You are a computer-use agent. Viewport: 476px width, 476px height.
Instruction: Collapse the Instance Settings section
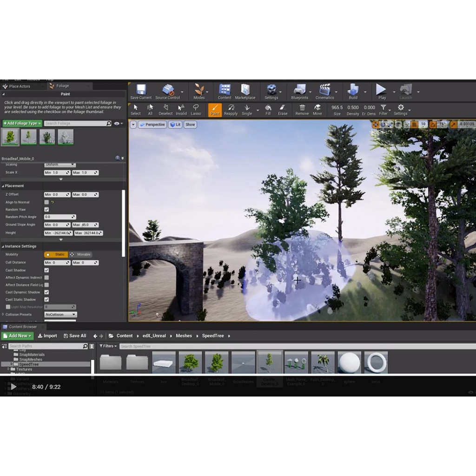[x=3, y=246]
